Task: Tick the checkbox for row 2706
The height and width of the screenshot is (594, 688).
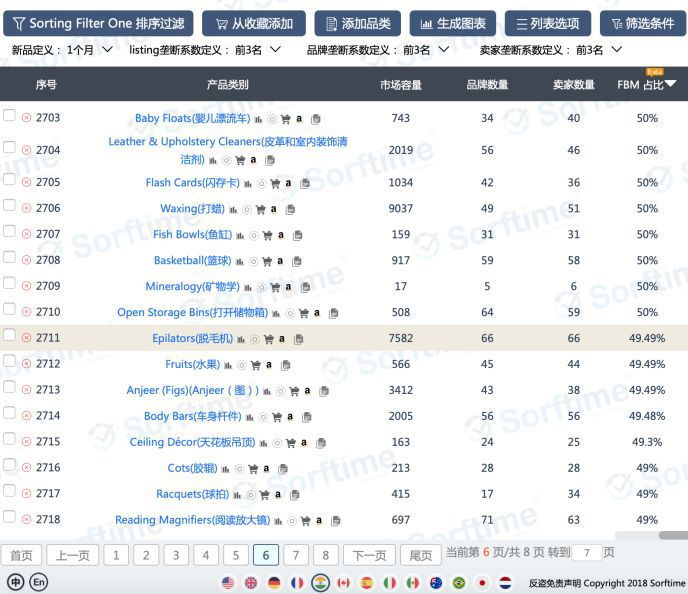Action: click(9, 205)
